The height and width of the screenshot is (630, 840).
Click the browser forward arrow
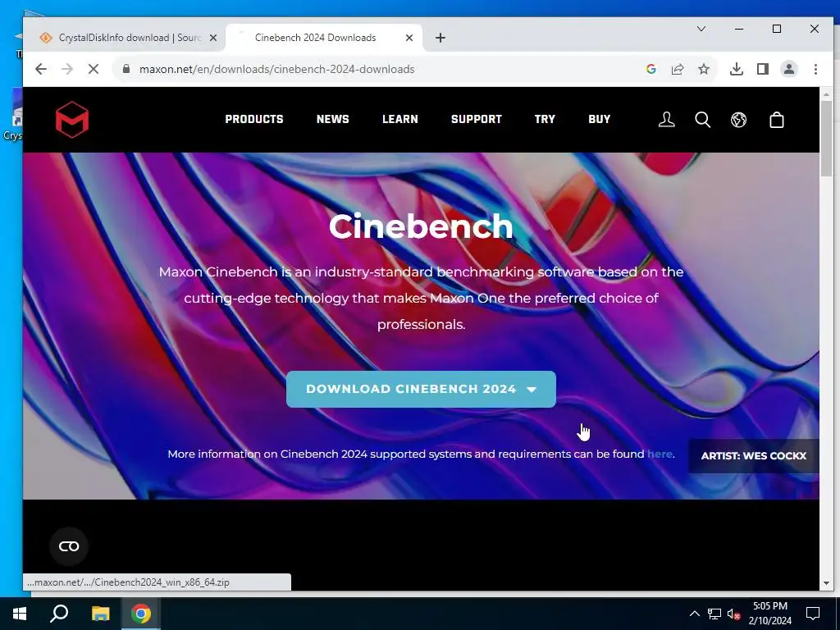click(x=67, y=69)
